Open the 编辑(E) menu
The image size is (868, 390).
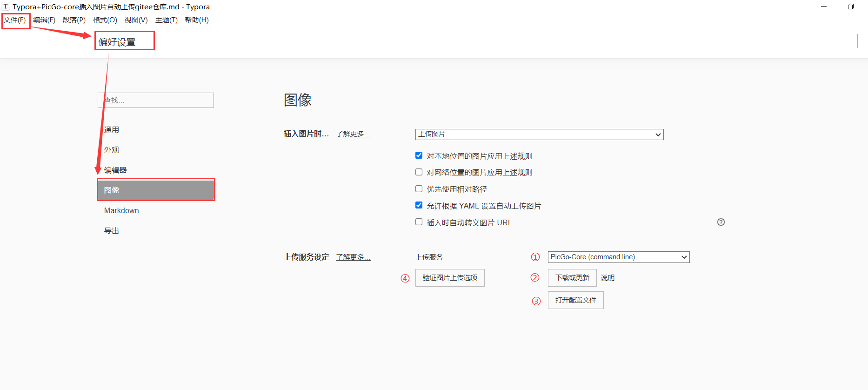[x=44, y=20]
